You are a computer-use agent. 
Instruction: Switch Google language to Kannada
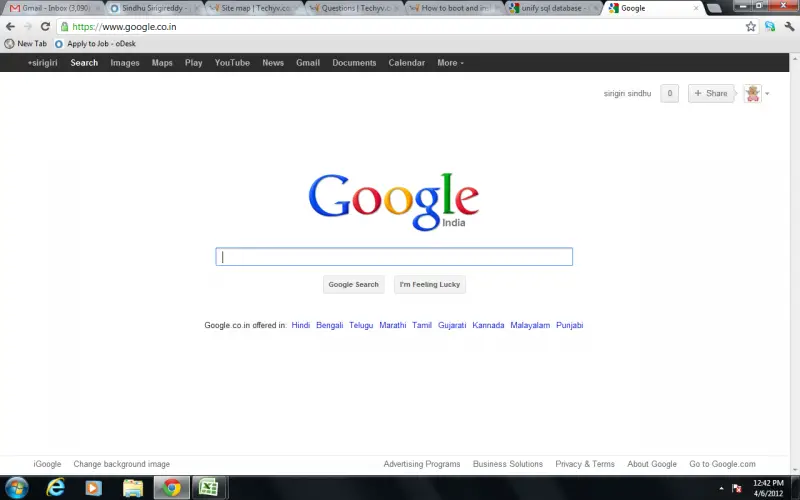coord(488,325)
